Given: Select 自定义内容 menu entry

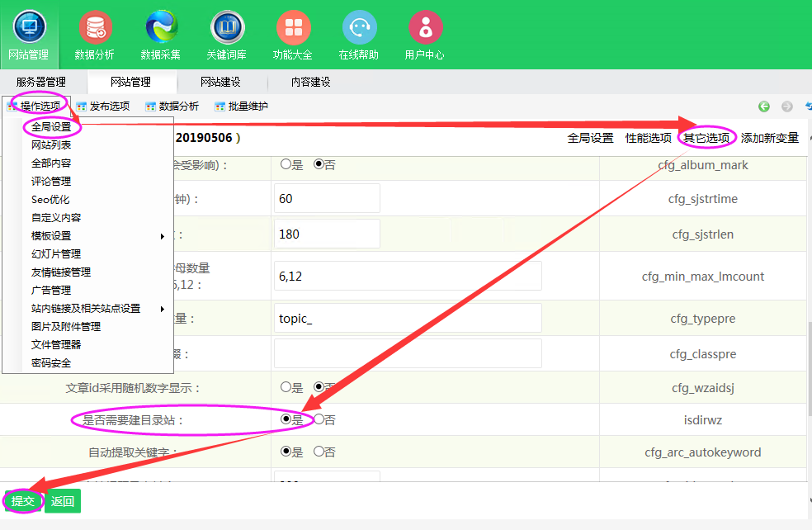Looking at the screenshot, I should click(x=56, y=218).
